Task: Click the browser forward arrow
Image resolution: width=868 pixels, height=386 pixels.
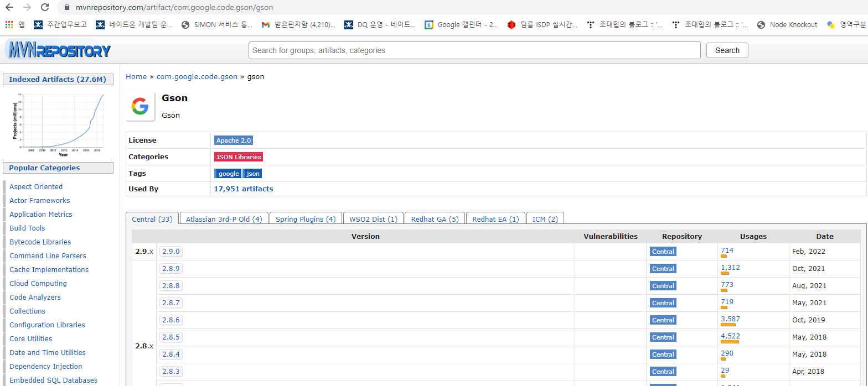Action: tap(27, 8)
